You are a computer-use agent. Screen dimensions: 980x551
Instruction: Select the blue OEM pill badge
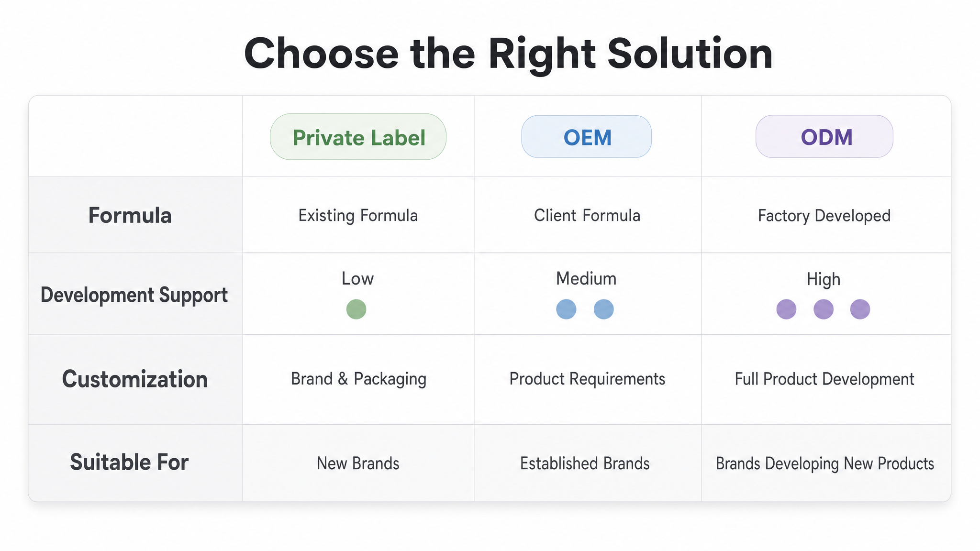(587, 137)
